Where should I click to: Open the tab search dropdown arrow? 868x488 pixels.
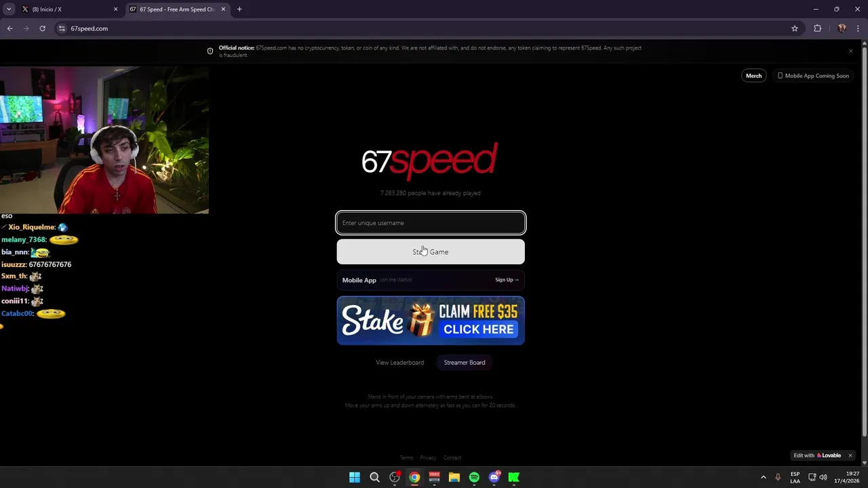point(9,9)
